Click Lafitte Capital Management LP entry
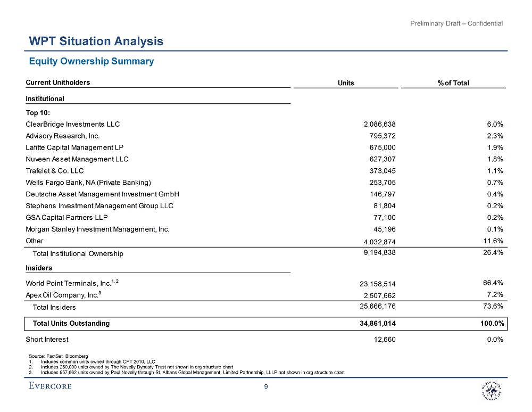 click(x=74, y=147)
